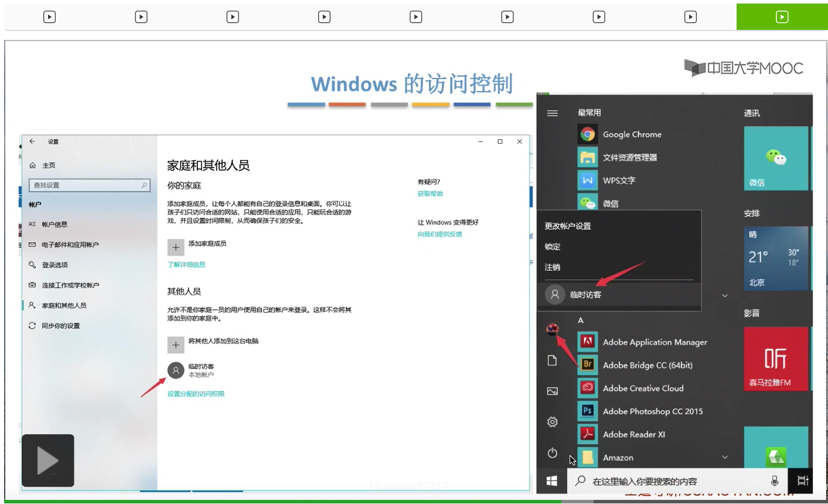Open Settings gear in Start menu rail

[552, 422]
